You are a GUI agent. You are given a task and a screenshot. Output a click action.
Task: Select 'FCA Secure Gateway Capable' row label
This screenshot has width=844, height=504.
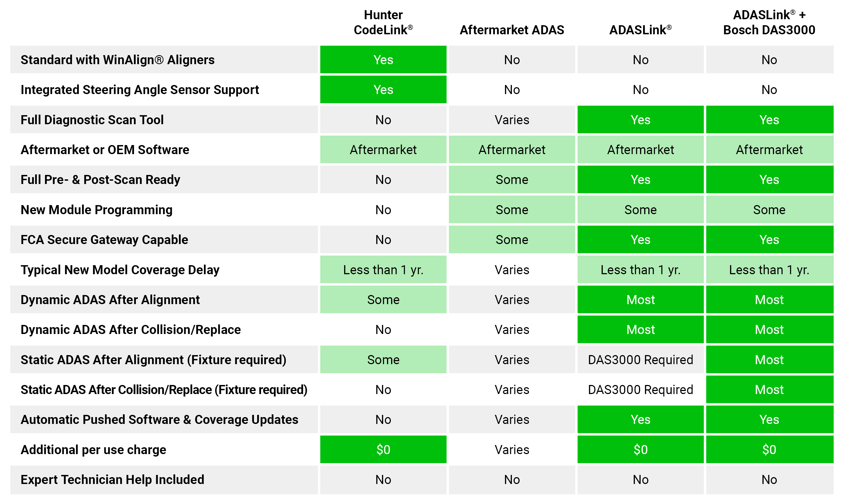tap(104, 240)
